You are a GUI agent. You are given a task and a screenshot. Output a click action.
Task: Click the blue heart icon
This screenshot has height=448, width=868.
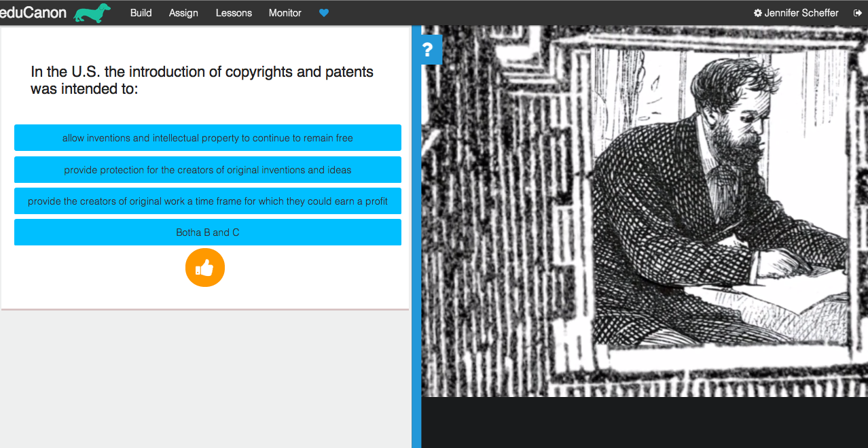click(x=324, y=13)
